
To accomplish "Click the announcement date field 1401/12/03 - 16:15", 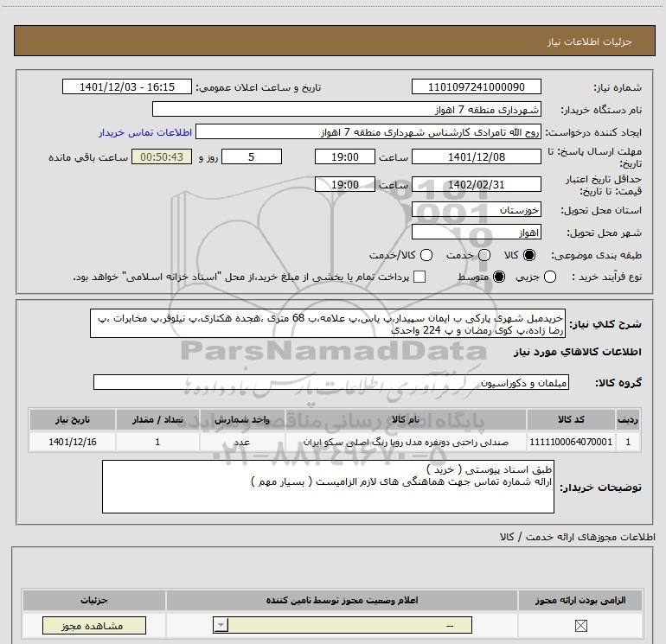I will (127, 86).
